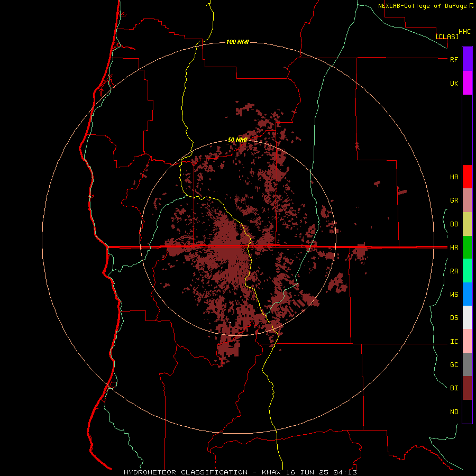Click the WS legend label
The width and height of the screenshot is (476, 476).
click(x=454, y=295)
